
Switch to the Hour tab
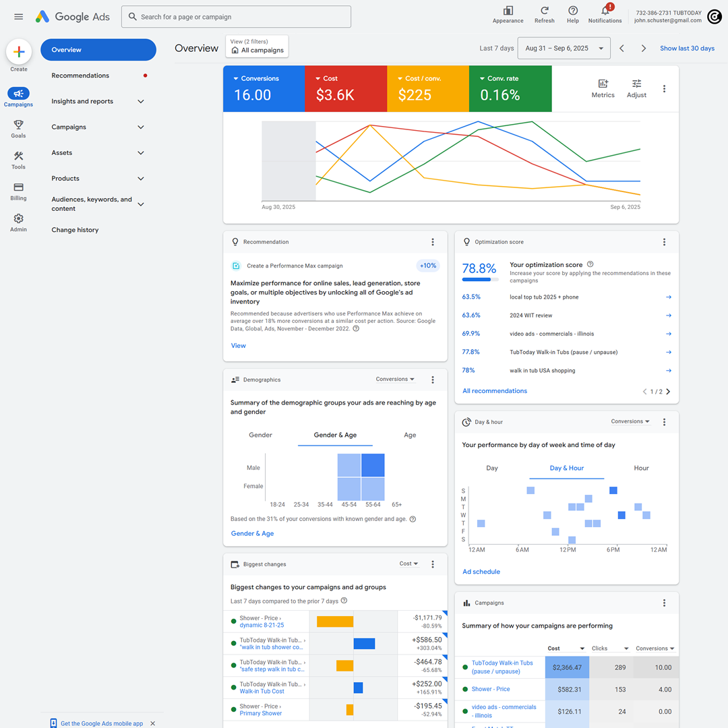pyautogui.click(x=641, y=468)
